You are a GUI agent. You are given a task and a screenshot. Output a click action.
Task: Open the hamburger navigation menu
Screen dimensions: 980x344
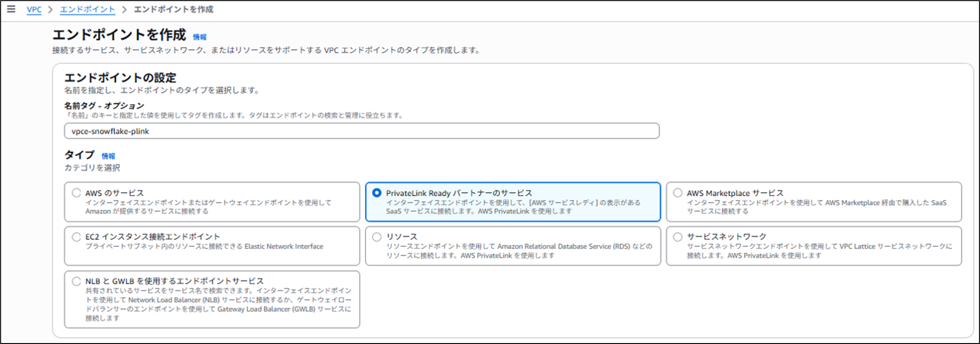[11, 9]
